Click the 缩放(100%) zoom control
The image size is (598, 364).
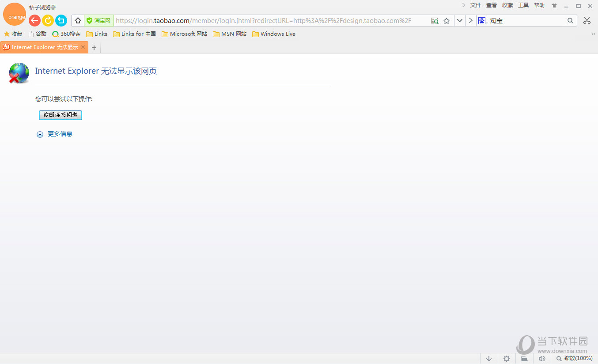tap(574, 359)
